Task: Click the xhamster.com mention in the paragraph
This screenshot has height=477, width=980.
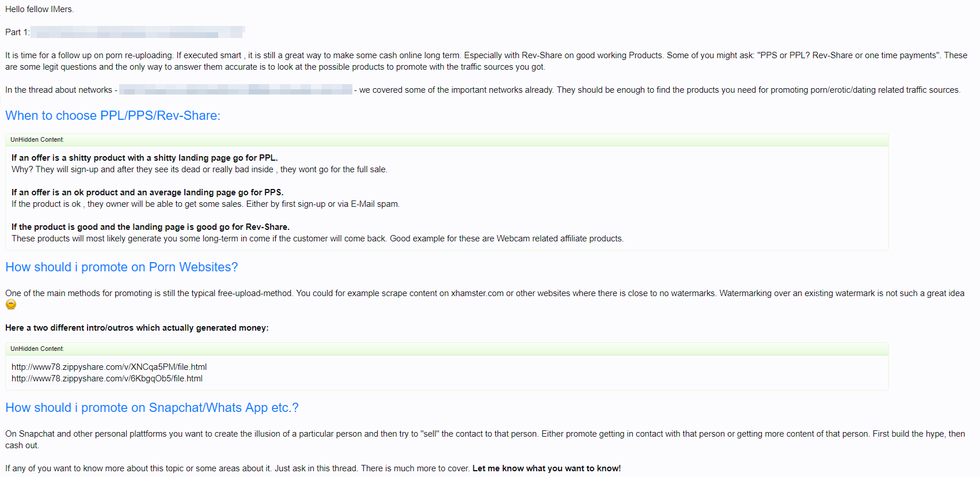Action: (477, 293)
